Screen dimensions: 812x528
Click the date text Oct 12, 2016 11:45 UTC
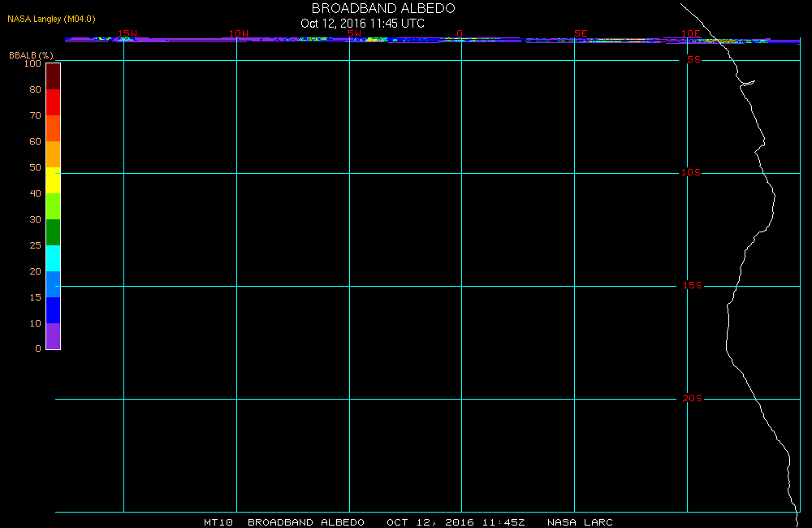(x=362, y=24)
